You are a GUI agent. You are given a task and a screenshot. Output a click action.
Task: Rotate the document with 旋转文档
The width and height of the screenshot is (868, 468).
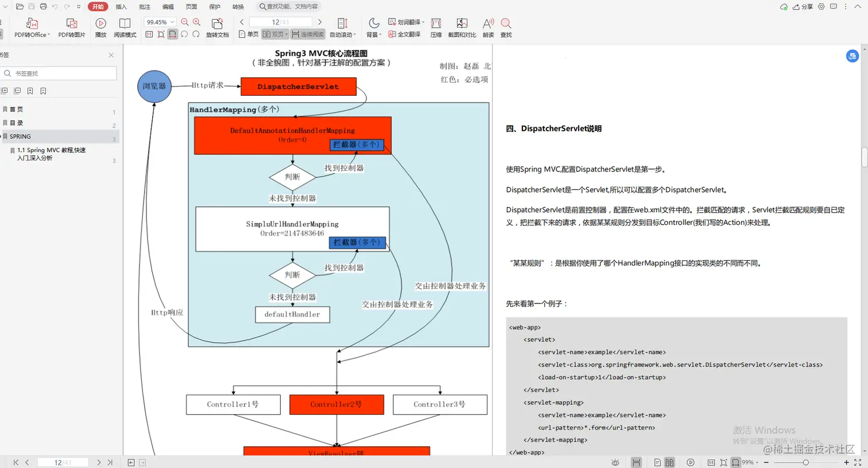click(217, 27)
